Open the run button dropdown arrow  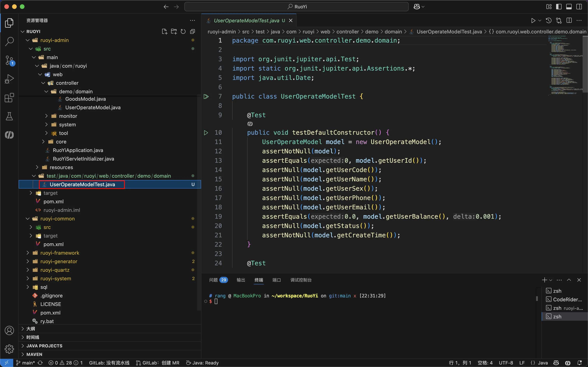click(540, 21)
